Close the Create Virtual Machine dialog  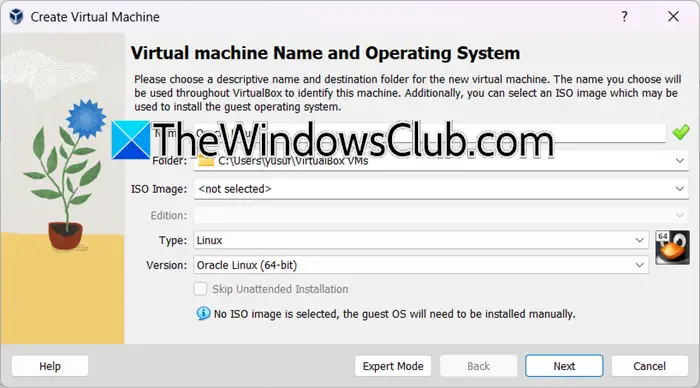673,17
